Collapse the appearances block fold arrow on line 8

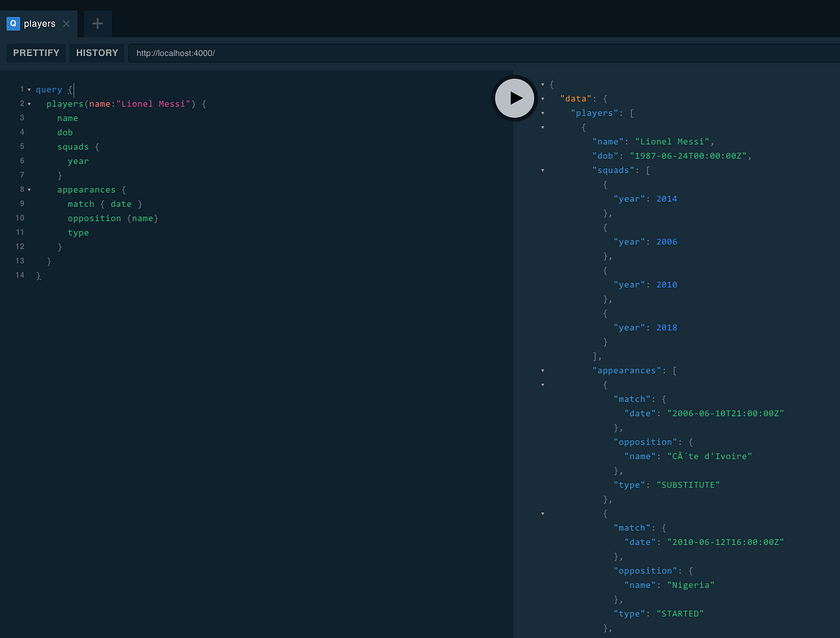[29, 190]
